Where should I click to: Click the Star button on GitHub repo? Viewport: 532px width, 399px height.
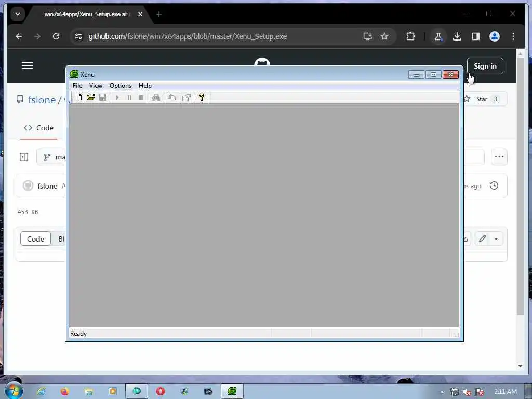point(485,99)
